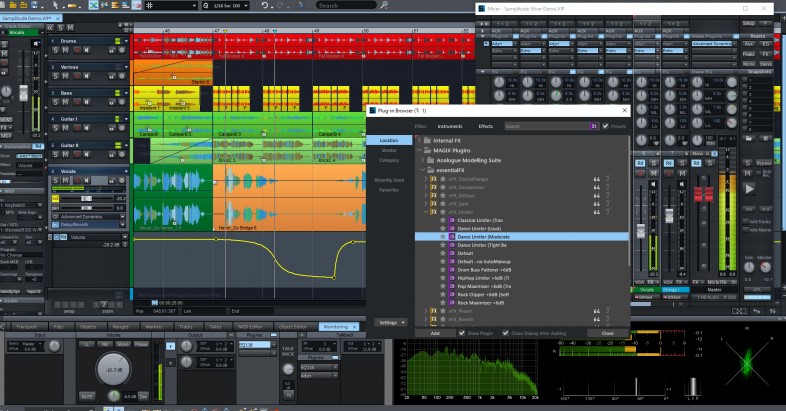Select the Rock Maximizer +6dB preset

click(480, 303)
